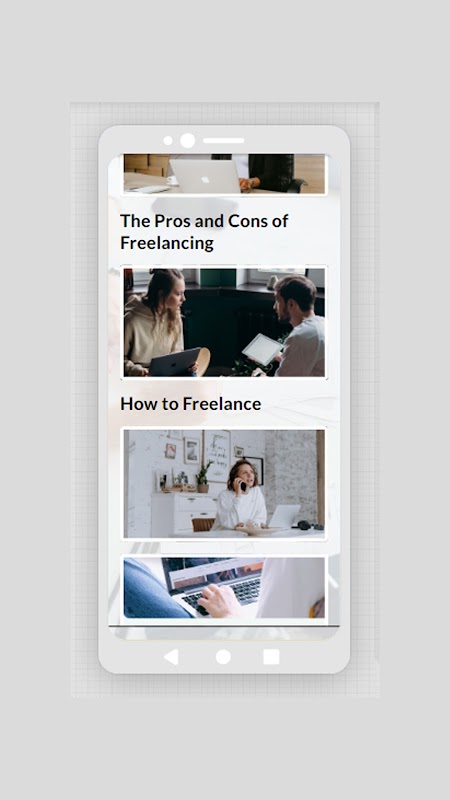Image resolution: width=450 pixels, height=800 pixels.
Task: Tap the back triangle navigation icon
Action: click(171, 657)
